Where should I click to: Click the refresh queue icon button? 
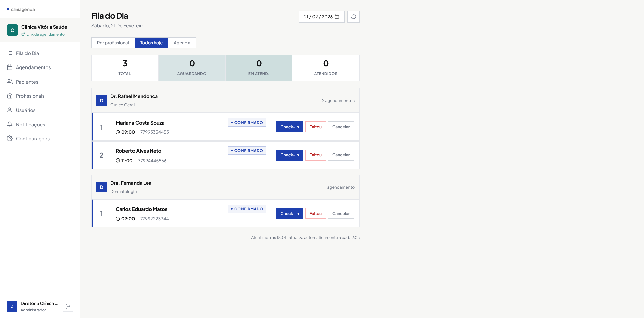(x=353, y=17)
